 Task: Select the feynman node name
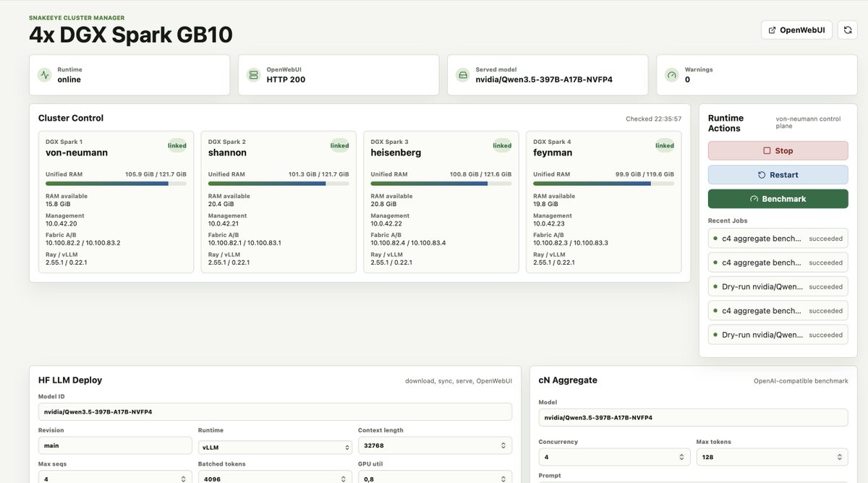pos(553,153)
